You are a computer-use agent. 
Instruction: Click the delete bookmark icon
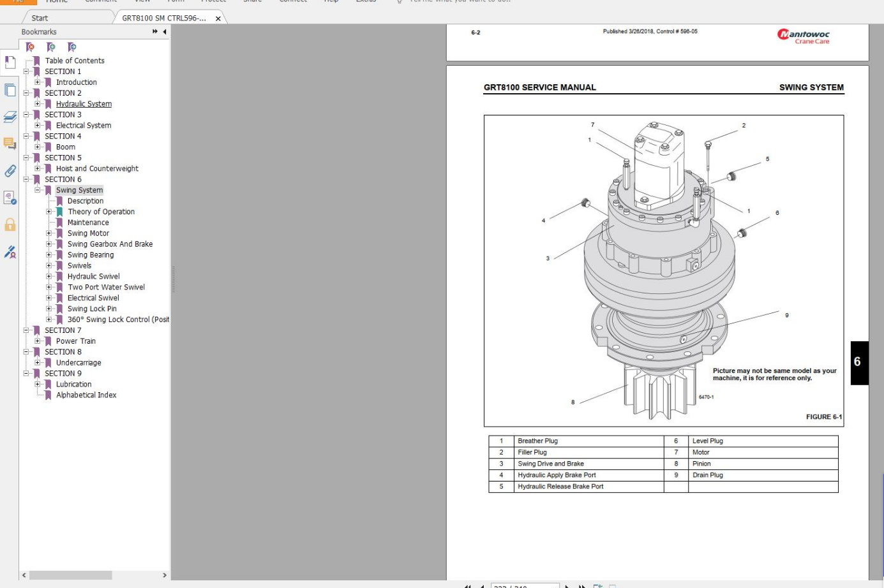click(x=30, y=47)
